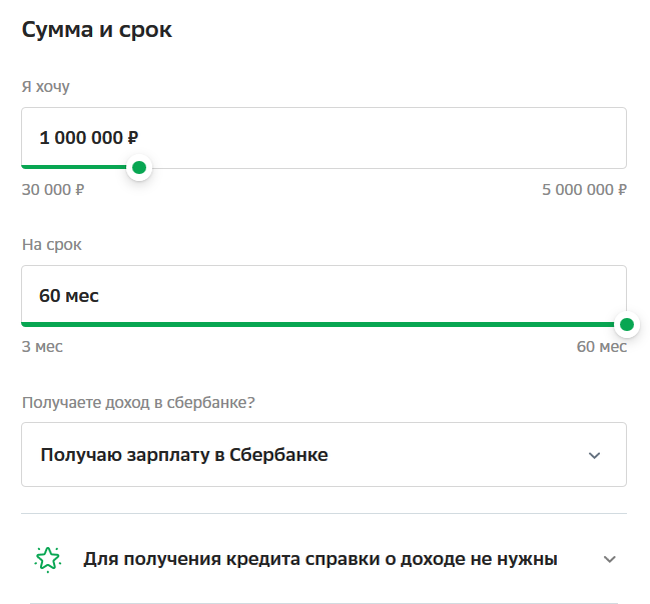The height and width of the screenshot is (604, 650).
Task: Click the green filled amount slider track
Action: (75, 167)
